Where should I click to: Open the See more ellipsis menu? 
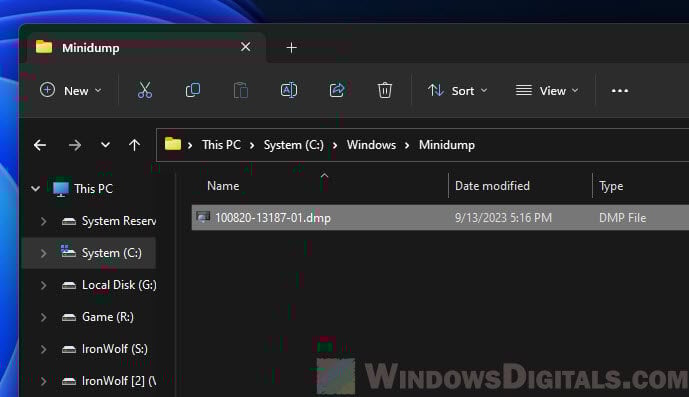620,91
